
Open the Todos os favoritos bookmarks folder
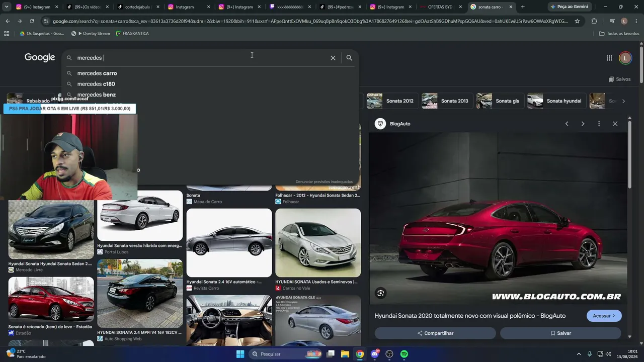click(619, 33)
